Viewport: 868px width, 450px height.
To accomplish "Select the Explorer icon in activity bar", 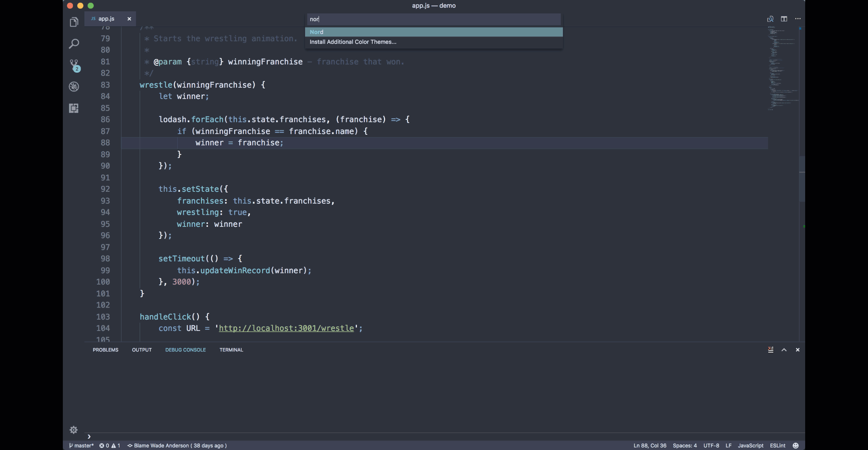I will [74, 22].
